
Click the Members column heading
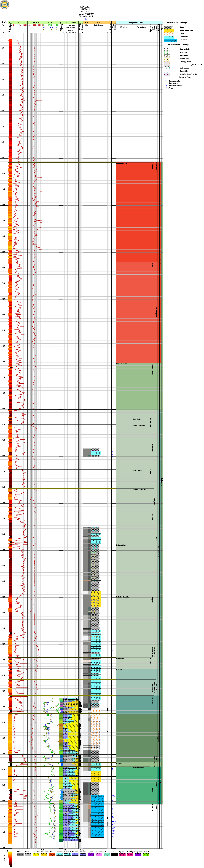coord(124,27)
